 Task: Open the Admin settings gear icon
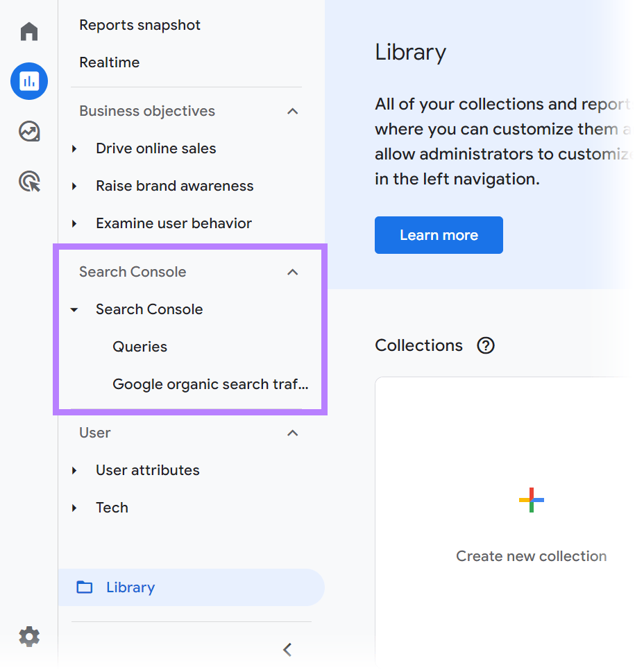[28, 636]
